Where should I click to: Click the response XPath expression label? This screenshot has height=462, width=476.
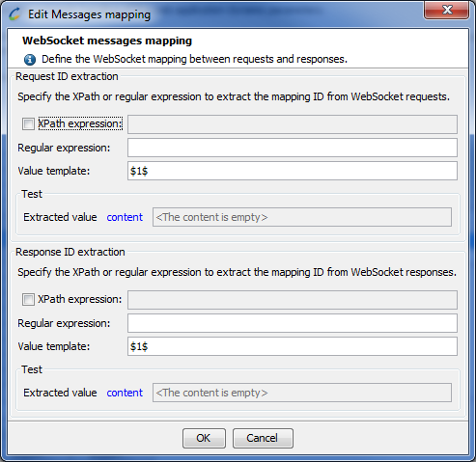coord(80,299)
